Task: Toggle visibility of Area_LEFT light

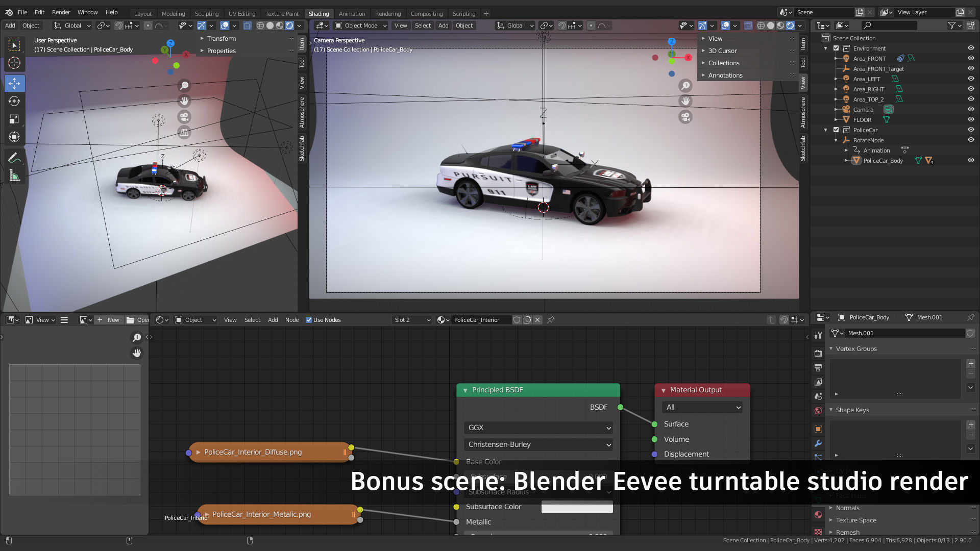Action: pyautogui.click(x=971, y=79)
